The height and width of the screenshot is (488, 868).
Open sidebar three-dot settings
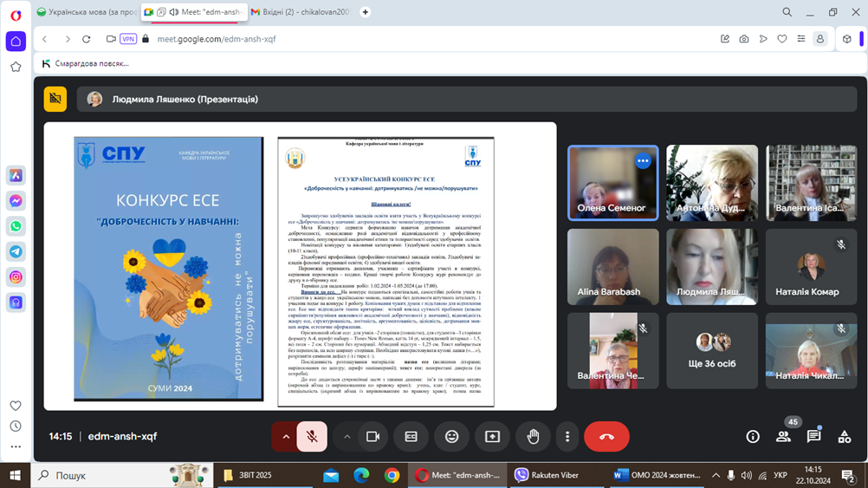pyautogui.click(x=16, y=446)
